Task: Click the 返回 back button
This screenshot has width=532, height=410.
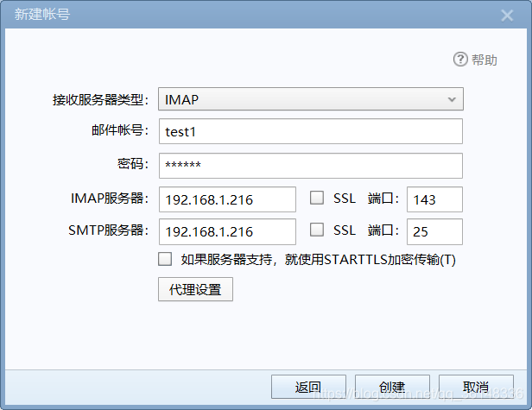Action: pyautogui.click(x=308, y=387)
